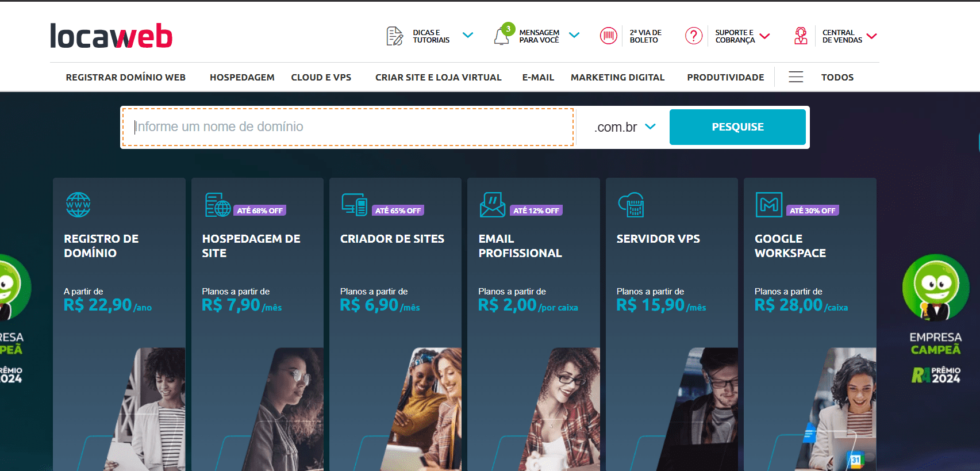The image size is (980, 471).
Task: Click the Registro de Domínio globe icon
Action: pos(78,205)
